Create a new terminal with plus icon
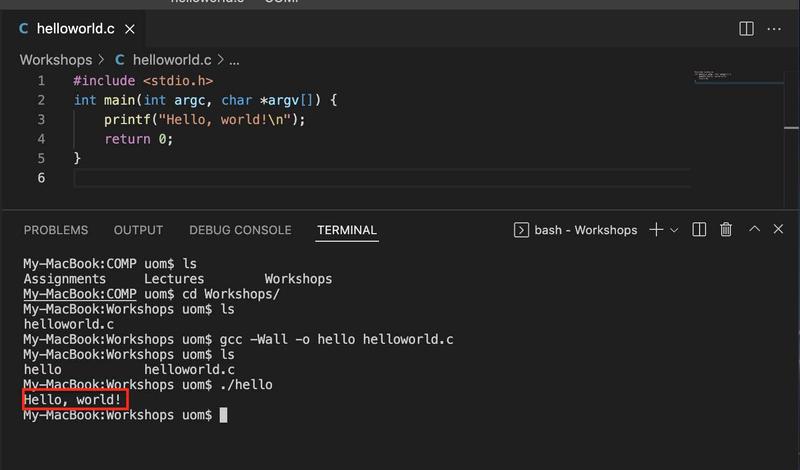 click(656, 230)
